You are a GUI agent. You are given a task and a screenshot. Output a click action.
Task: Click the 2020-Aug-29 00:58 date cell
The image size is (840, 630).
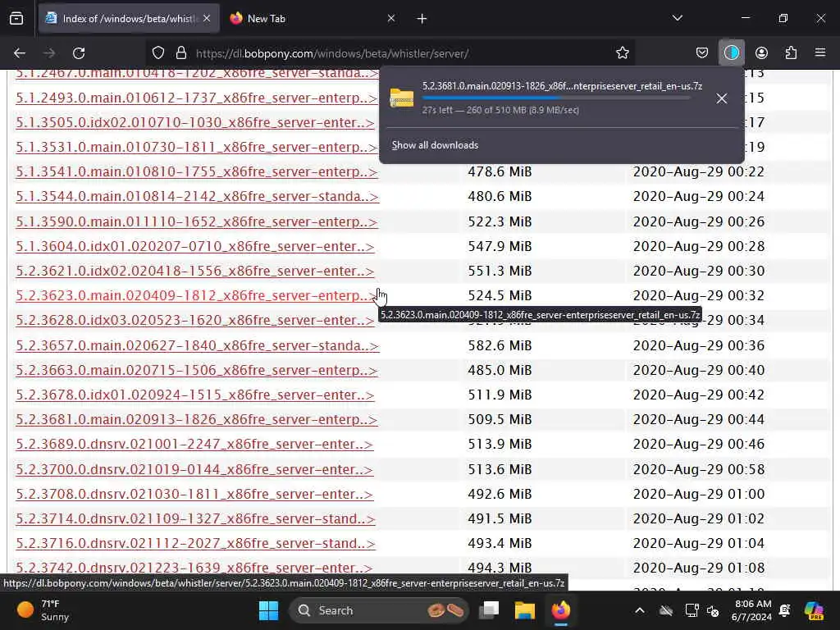pyautogui.click(x=699, y=469)
